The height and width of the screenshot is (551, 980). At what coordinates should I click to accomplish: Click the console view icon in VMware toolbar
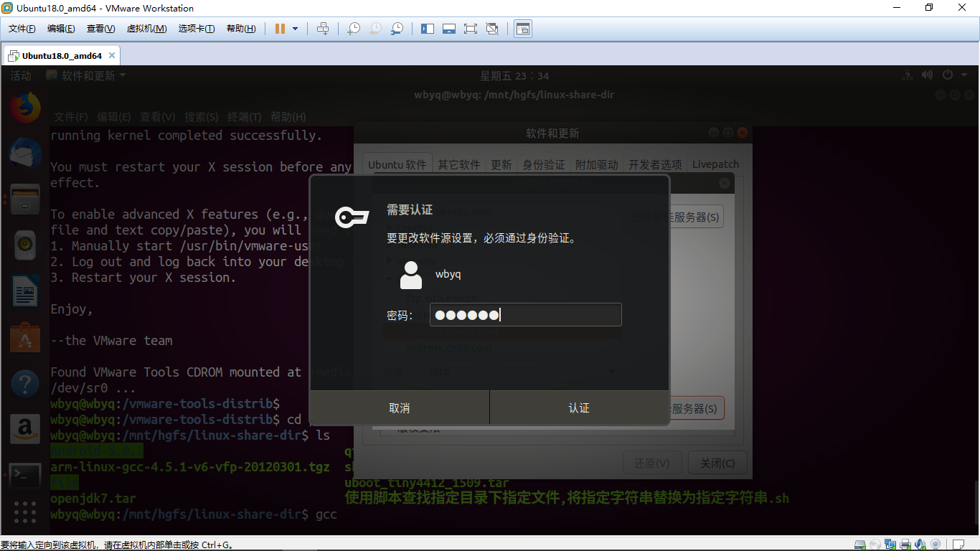[x=523, y=29]
